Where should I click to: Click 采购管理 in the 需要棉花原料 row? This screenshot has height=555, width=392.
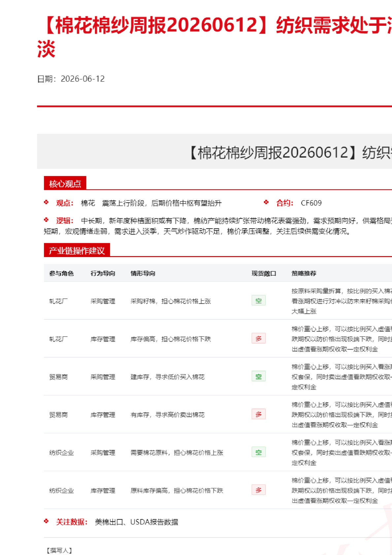point(103,453)
